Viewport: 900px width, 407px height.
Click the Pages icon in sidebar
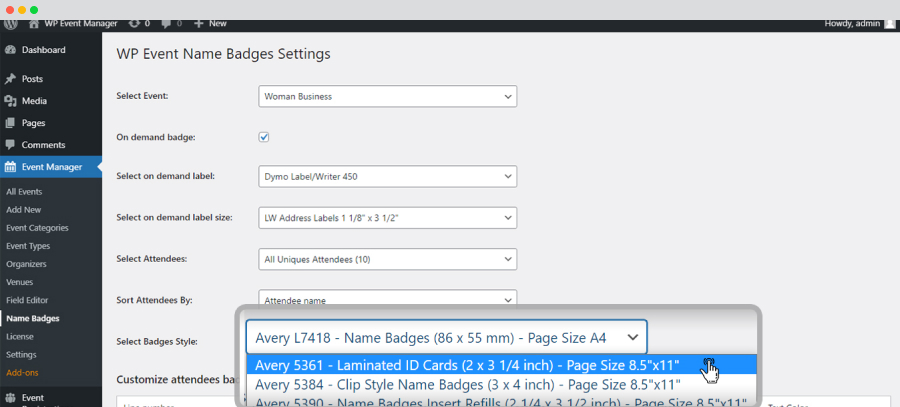10,123
